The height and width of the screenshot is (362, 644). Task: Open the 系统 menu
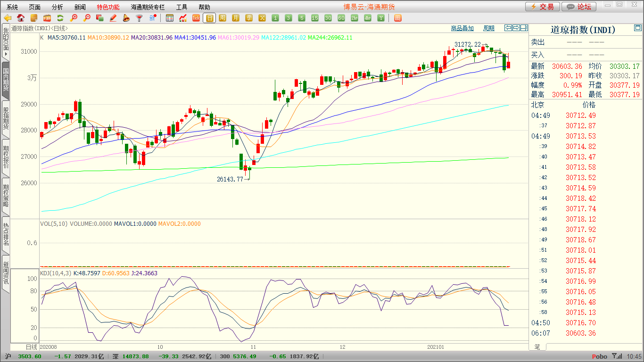pyautogui.click(x=12, y=7)
